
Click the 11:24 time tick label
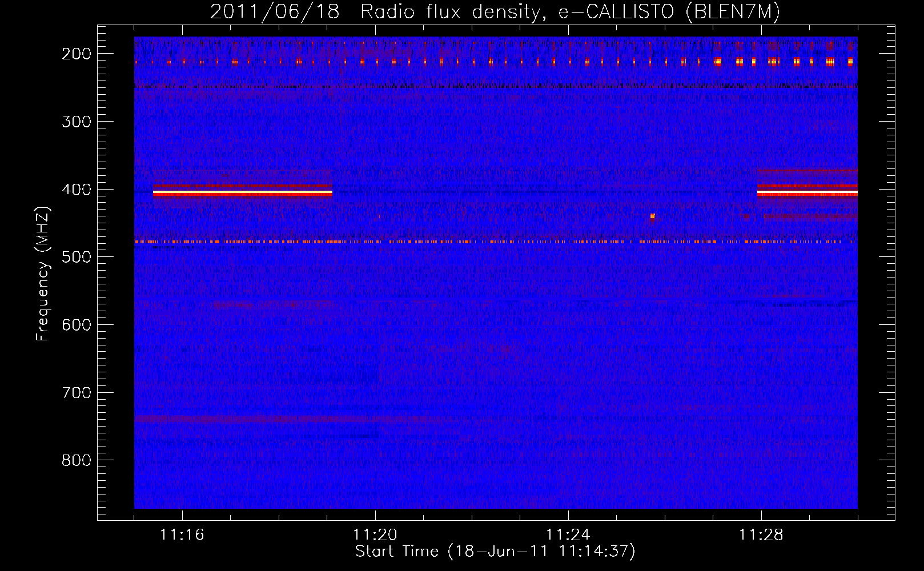pos(568,535)
